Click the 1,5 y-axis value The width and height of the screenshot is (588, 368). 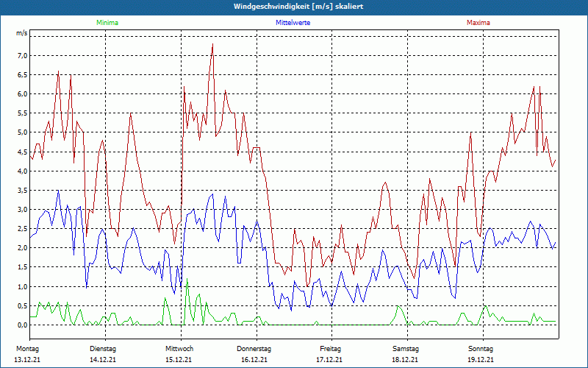tap(23, 267)
